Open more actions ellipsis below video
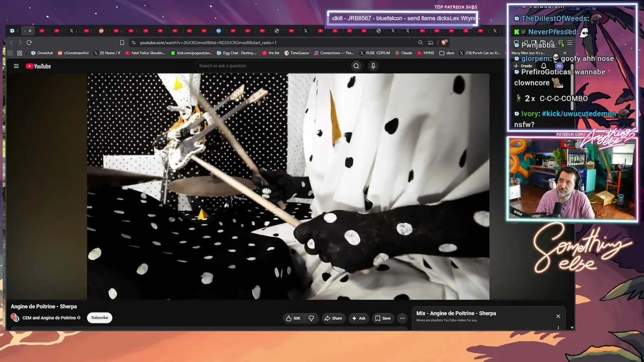 402,318
